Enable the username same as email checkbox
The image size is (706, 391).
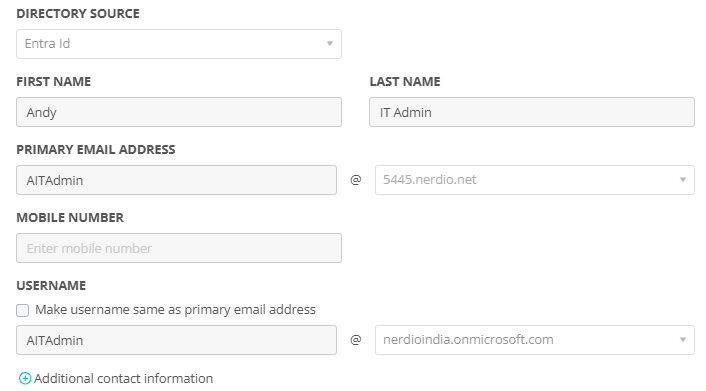pyautogui.click(x=23, y=310)
